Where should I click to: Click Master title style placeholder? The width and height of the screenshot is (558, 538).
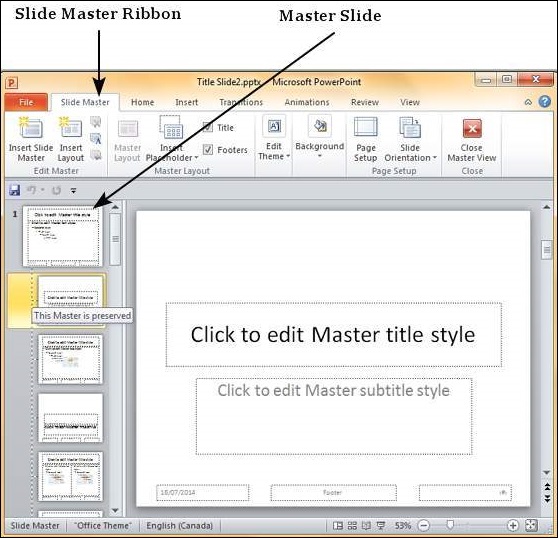[x=333, y=334]
